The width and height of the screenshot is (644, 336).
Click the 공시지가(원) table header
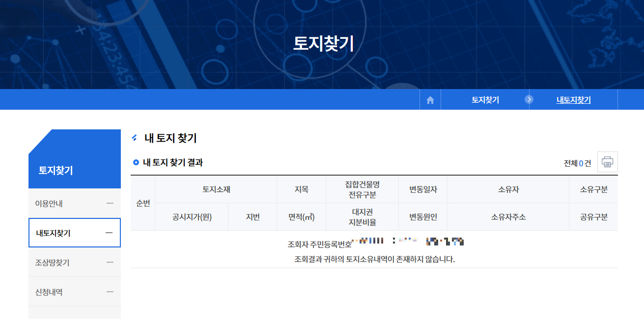point(191,216)
